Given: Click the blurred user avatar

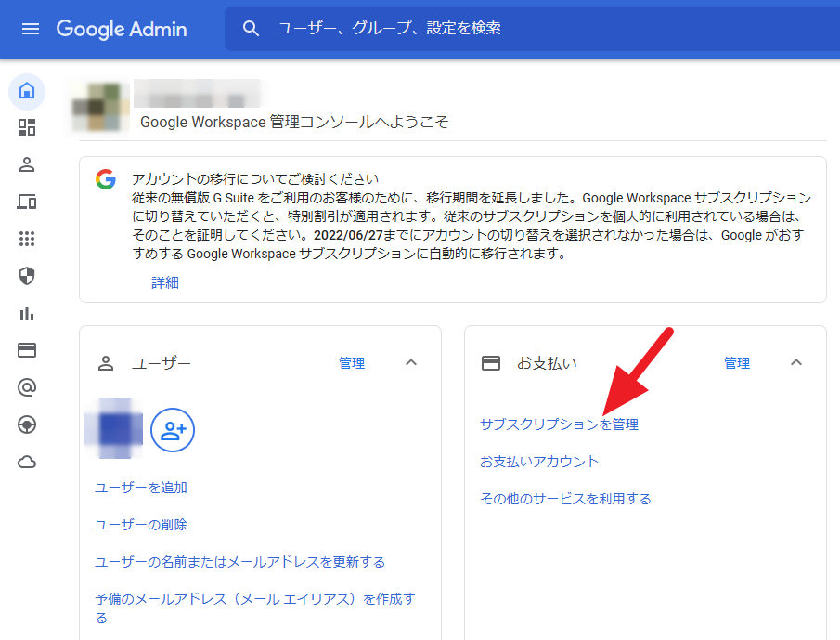Looking at the screenshot, I should point(113,428).
